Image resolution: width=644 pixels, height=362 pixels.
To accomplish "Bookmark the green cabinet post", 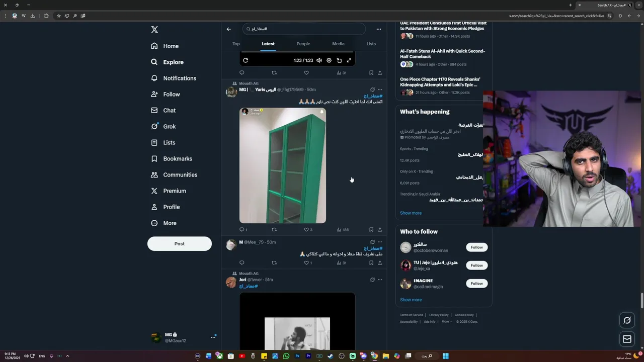I will (x=371, y=230).
